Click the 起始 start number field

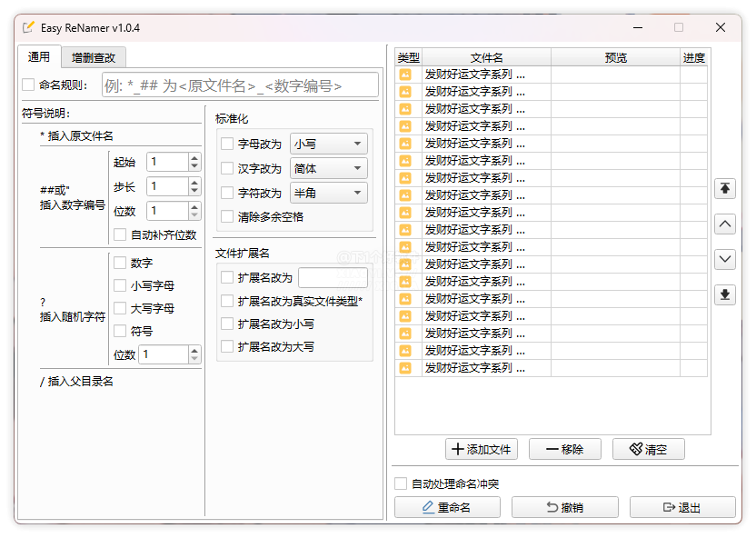[x=167, y=162]
